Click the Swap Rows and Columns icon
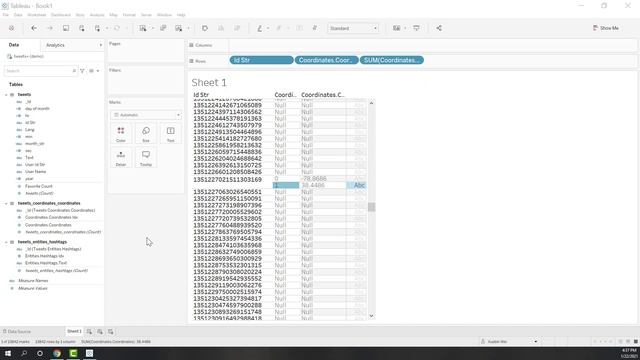The width and height of the screenshot is (640, 360). [205, 28]
